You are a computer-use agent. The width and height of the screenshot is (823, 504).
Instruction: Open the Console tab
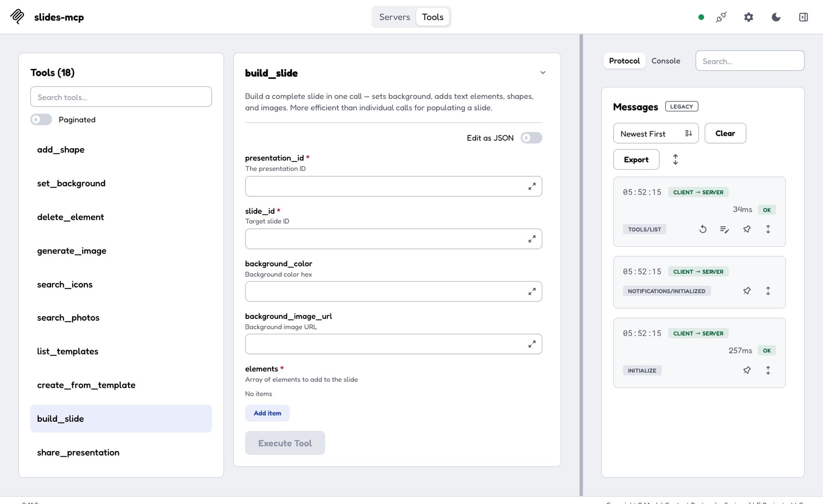[666, 61]
